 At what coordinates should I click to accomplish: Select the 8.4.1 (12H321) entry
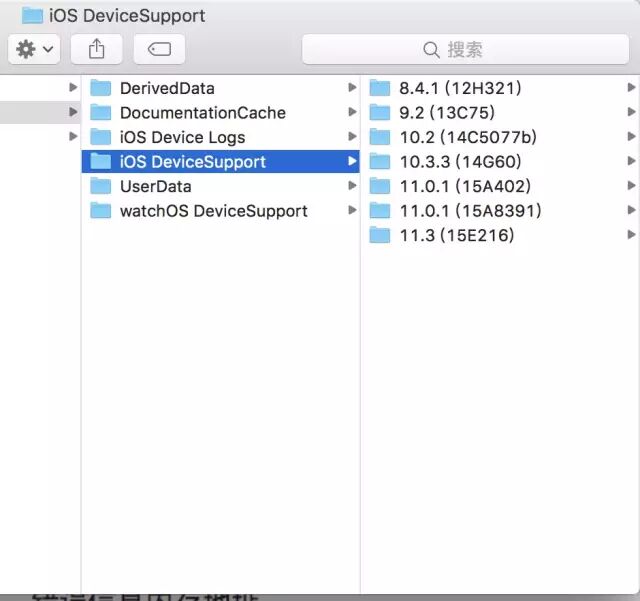(x=460, y=88)
